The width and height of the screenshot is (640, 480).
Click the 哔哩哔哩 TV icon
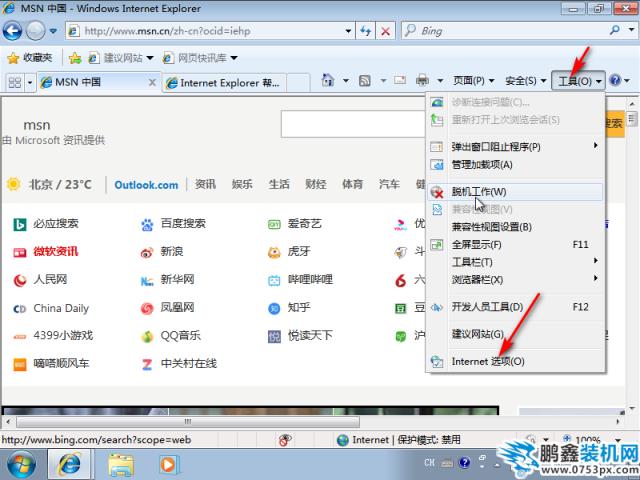pyautogui.click(x=274, y=281)
